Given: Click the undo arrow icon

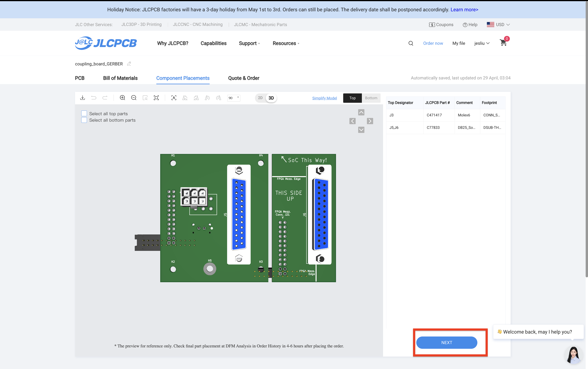Looking at the screenshot, I should (94, 98).
